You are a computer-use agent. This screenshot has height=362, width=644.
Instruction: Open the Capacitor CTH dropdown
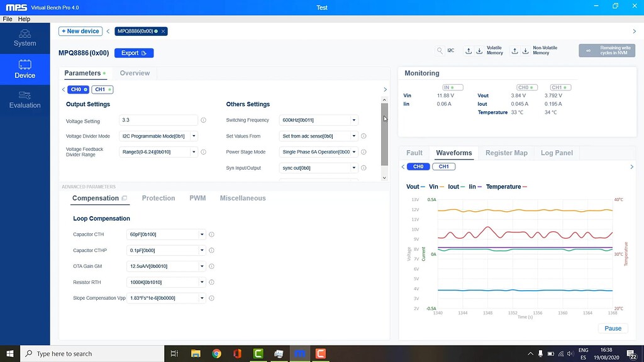tap(201, 234)
